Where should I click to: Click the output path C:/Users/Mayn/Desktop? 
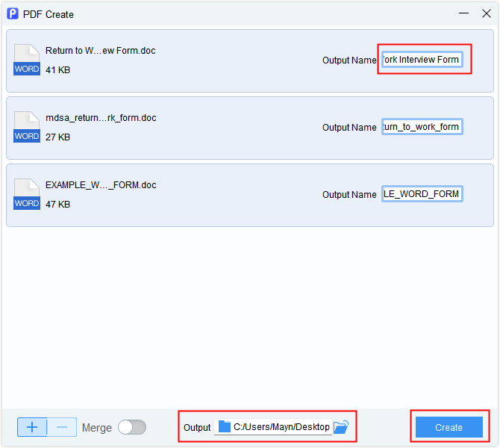(281, 426)
